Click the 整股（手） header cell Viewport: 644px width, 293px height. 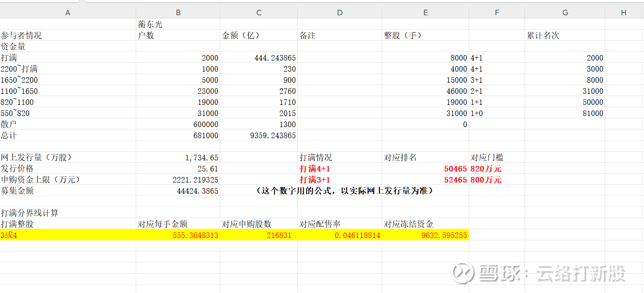pos(425,35)
